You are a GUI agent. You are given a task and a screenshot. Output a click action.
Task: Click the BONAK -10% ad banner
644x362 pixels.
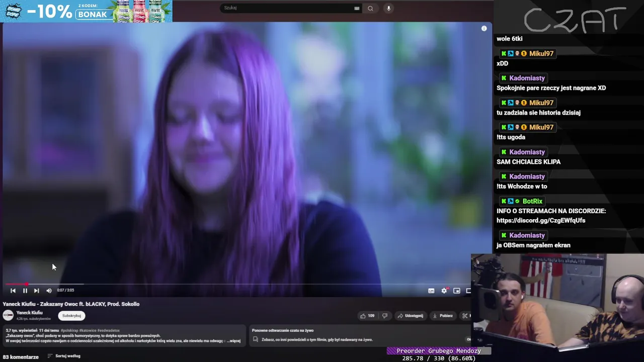[x=87, y=11]
